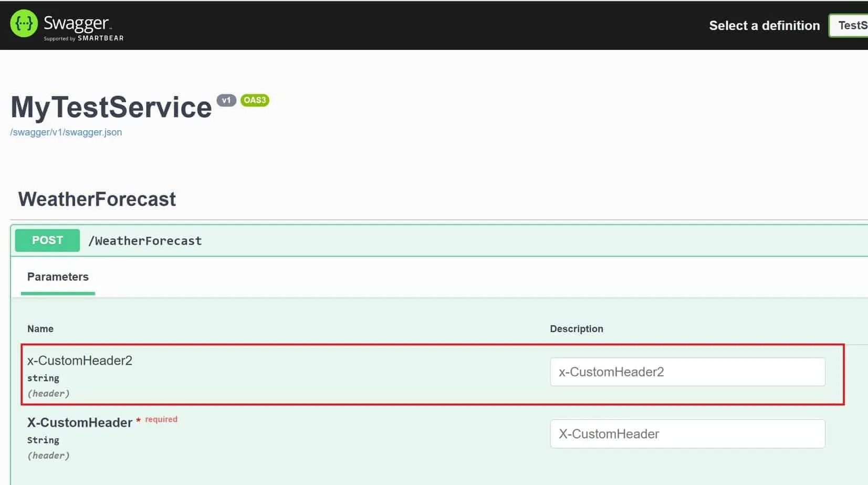Click the green POST method badge
The height and width of the screenshot is (485, 868).
point(47,240)
